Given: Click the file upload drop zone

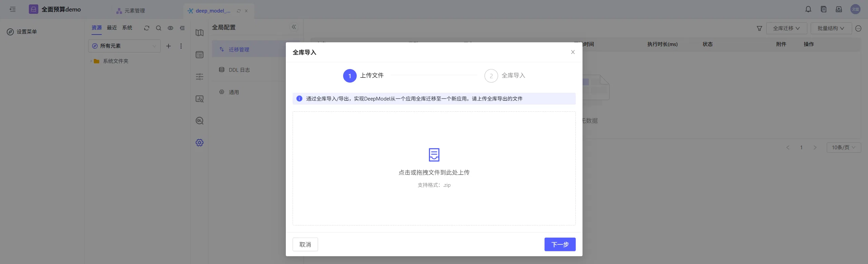Looking at the screenshot, I should click(434, 169).
